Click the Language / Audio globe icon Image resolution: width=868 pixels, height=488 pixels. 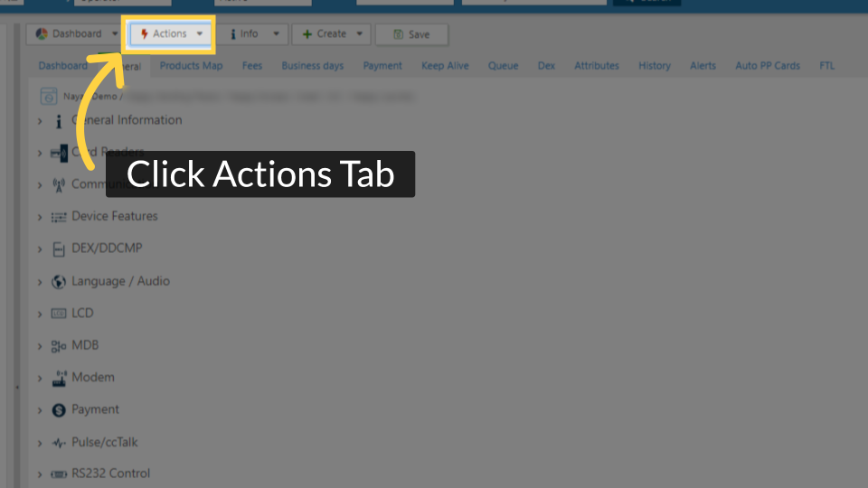(x=59, y=282)
